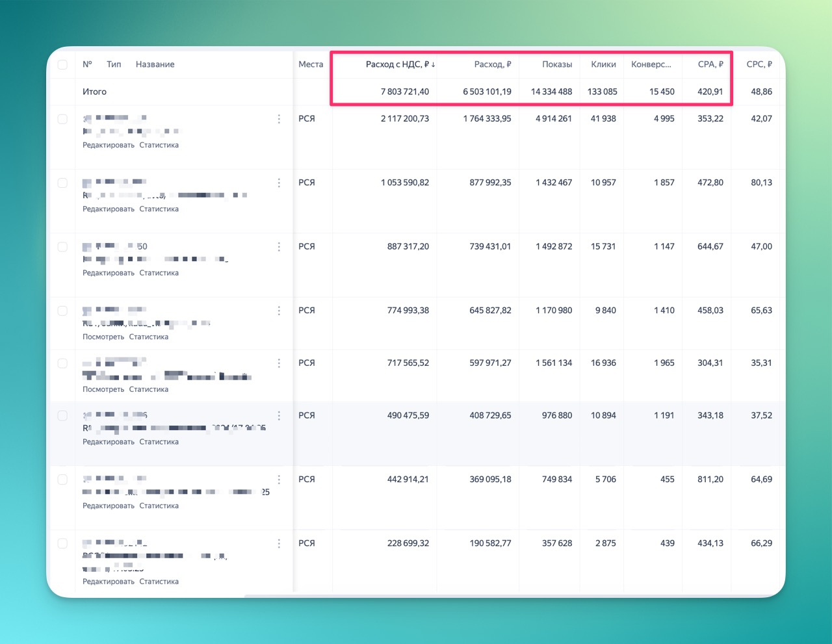Click 'Посмотреть' for the 774 993,38 campaign
This screenshot has height=644, width=832.
coord(103,337)
